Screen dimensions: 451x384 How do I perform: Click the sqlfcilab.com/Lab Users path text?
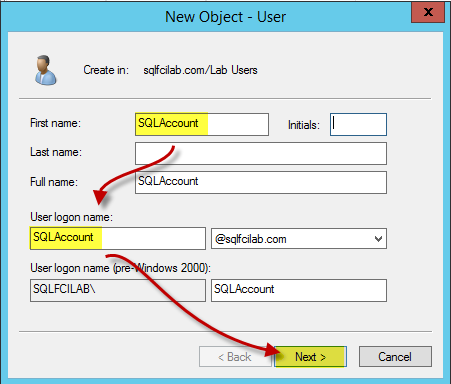coord(200,70)
